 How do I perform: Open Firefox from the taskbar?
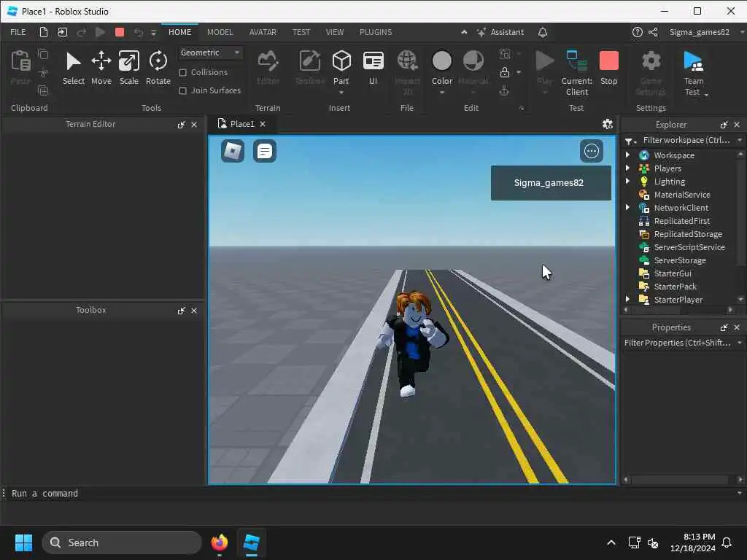click(x=219, y=542)
